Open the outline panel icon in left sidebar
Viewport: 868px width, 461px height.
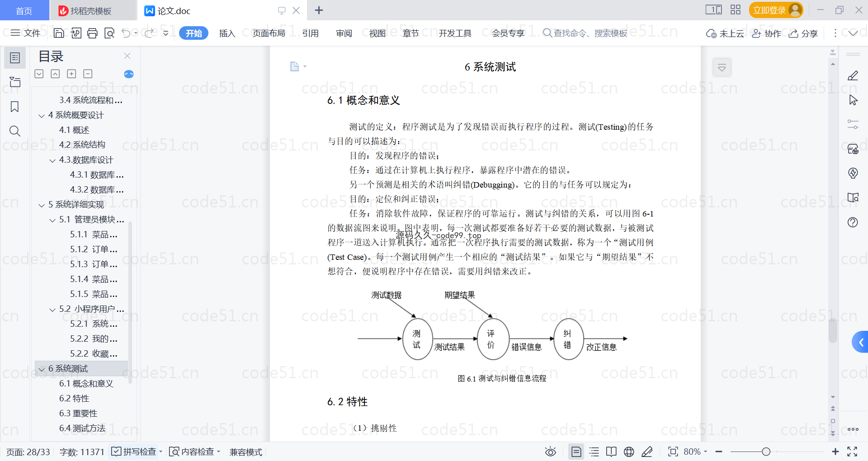click(15, 58)
